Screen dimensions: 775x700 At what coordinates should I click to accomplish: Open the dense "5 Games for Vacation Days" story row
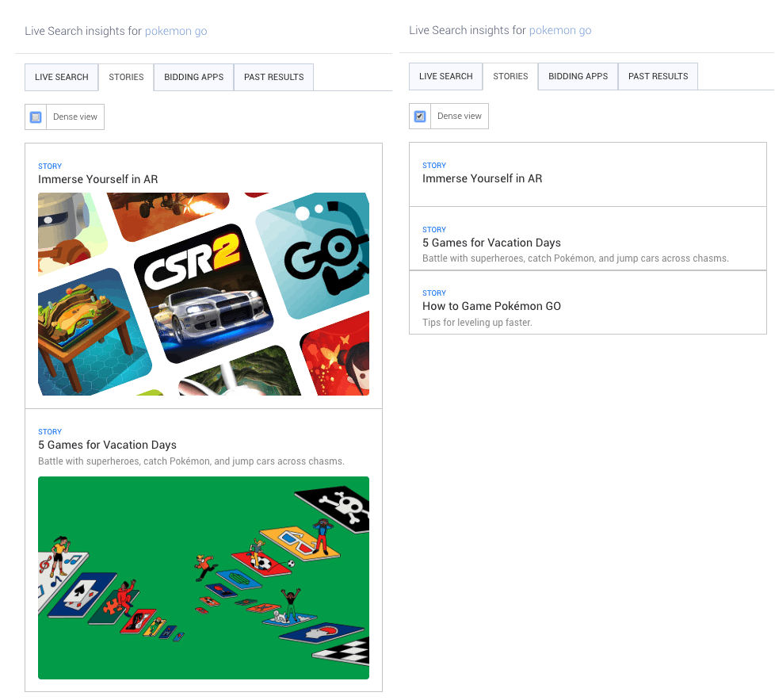(491, 243)
